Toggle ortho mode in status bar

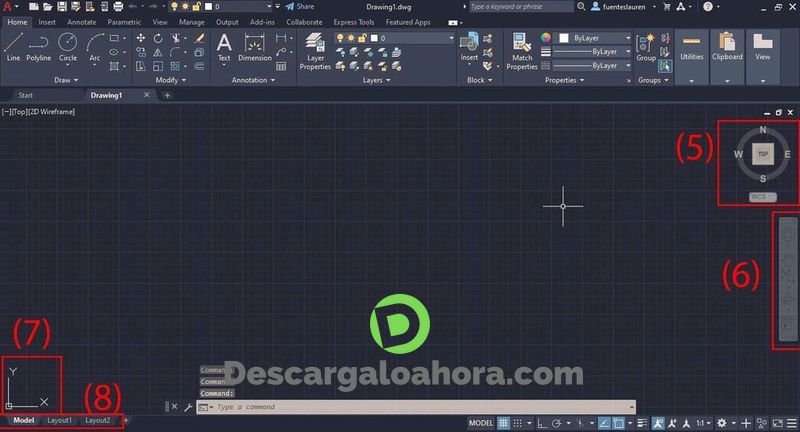[x=542, y=423]
